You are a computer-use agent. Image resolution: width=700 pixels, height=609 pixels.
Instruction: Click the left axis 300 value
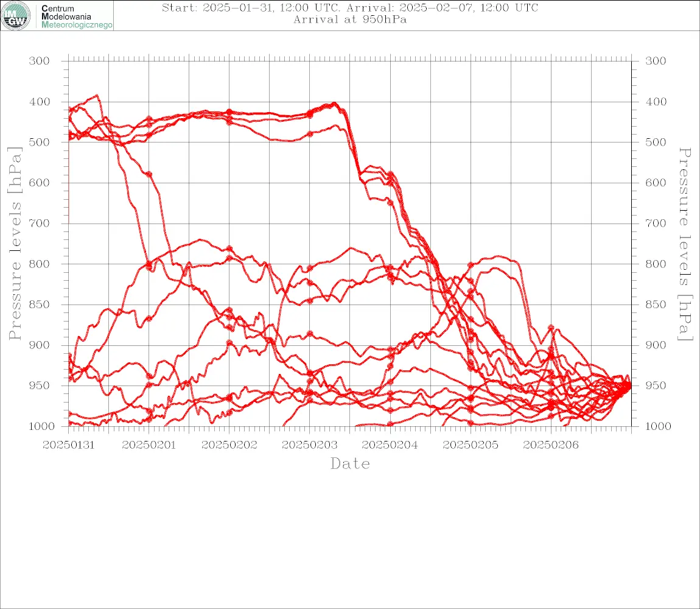click(x=40, y=61)
